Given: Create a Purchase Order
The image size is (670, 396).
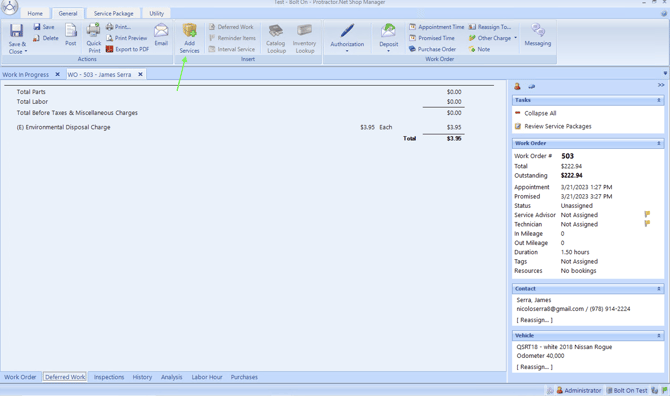Looking at the screenshot, I should (432, 49).
